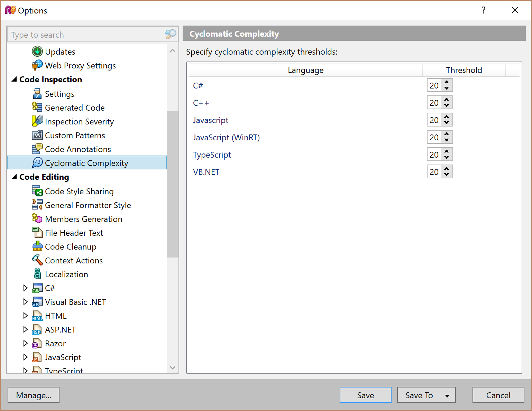Click the Members Generation icon
The height and width of the screenshot is (411, 532).
click(37, 219)
